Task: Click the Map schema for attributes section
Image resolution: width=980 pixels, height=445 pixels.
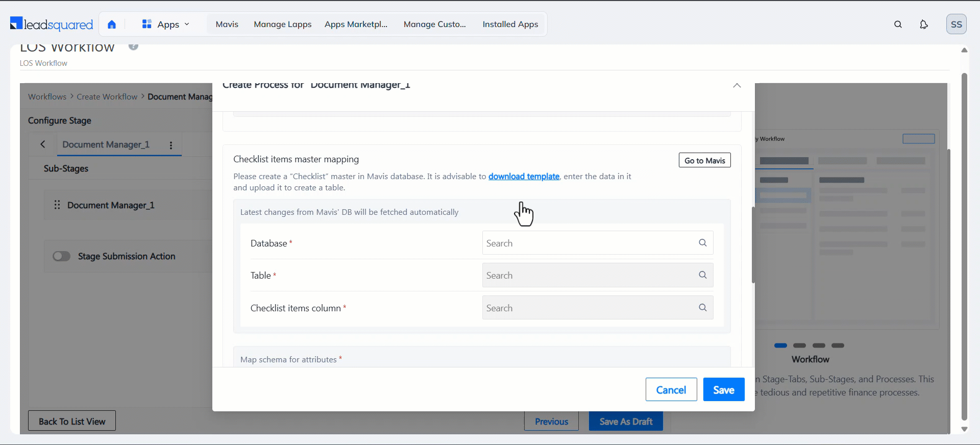Action: point(482,357)
